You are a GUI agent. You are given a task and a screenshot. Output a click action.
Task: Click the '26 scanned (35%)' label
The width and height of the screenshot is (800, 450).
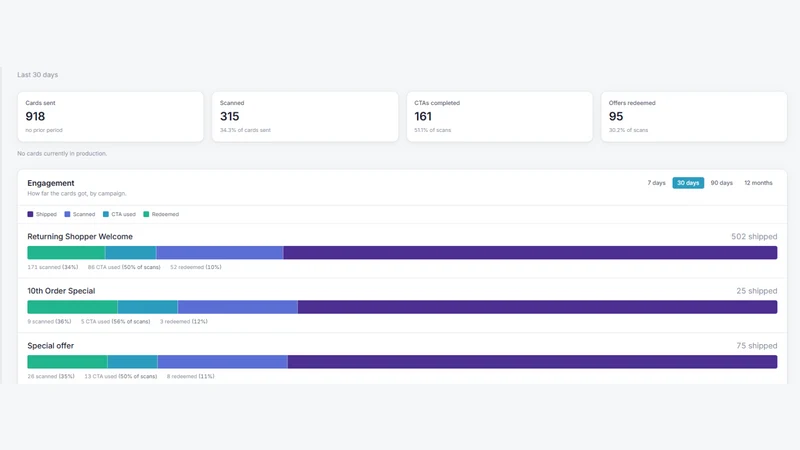tap(51, 376)
